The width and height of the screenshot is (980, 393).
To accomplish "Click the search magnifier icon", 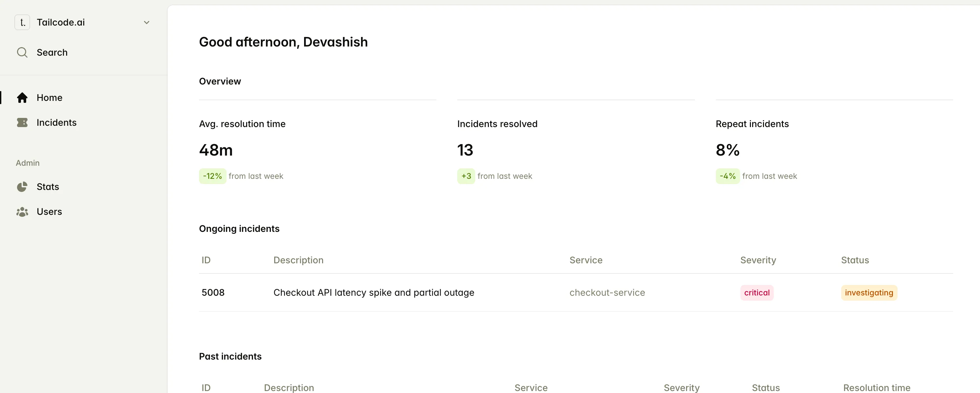I will (x=22, y=52).
